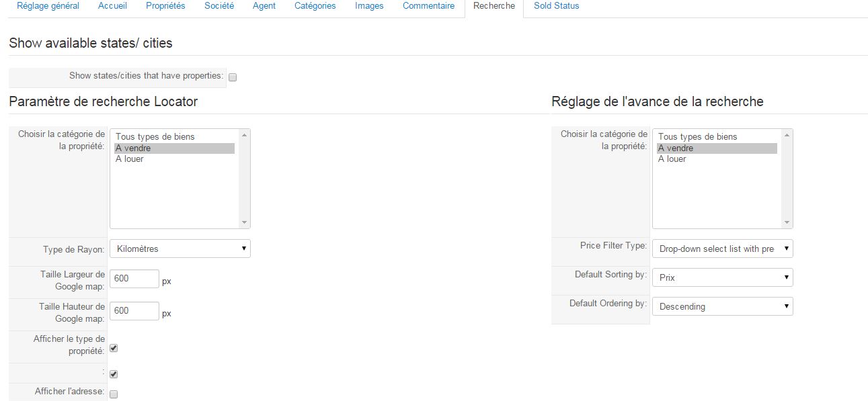Open the Type de Rayon Kilomètres dropdown
This screenshot has width=868, height=401.
coord(180,249)
